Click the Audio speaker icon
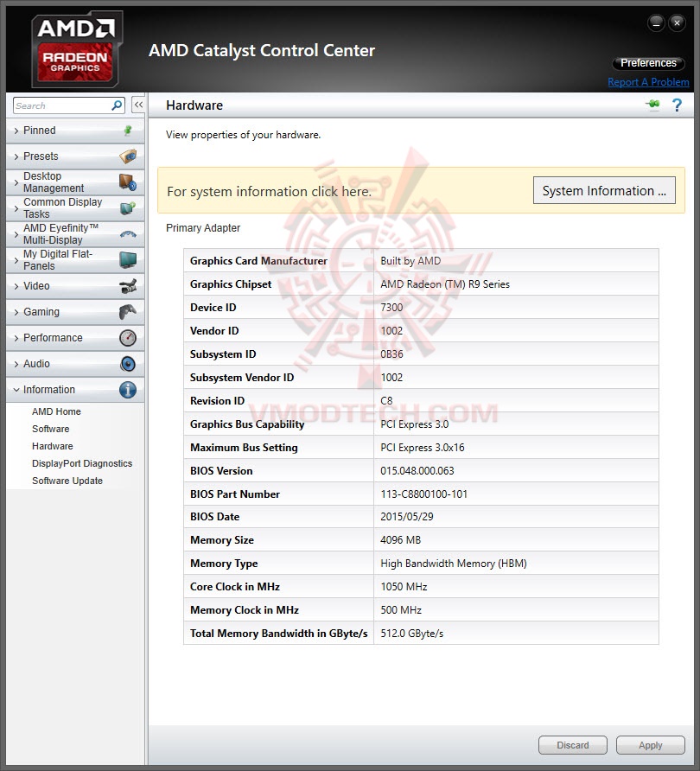700x771 pixels. coord(128,364)
